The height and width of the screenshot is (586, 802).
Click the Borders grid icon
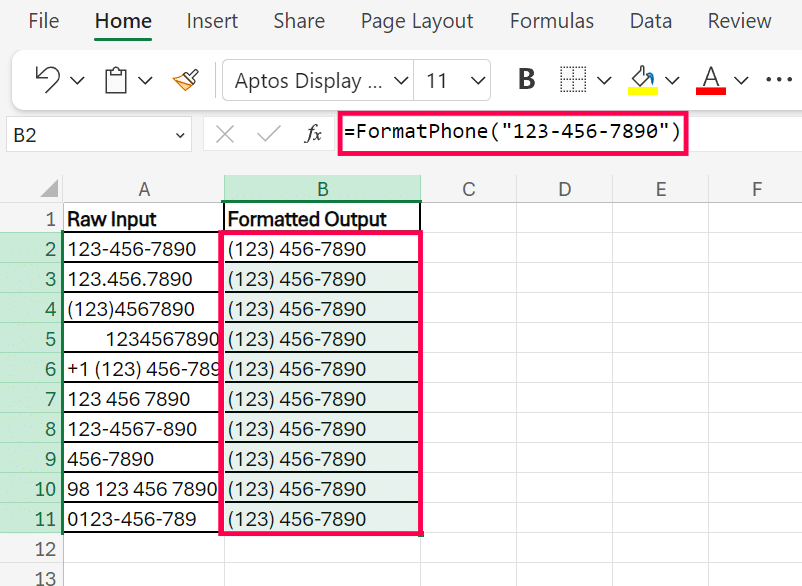(573, 80)
